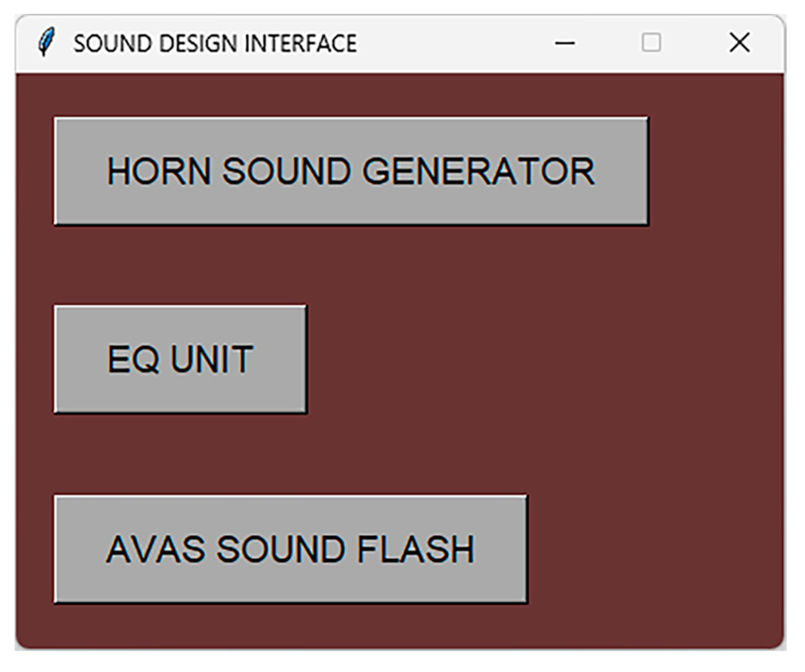
Task: Click the minimize dash in the title bar
Action: coord(565,43)
